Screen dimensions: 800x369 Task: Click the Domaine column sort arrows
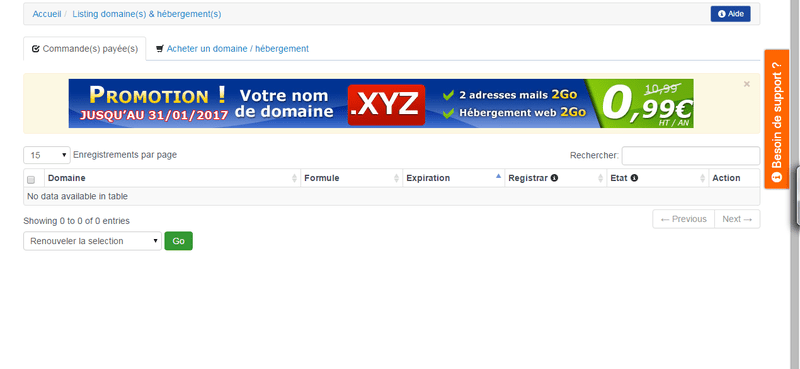point(294,178)
